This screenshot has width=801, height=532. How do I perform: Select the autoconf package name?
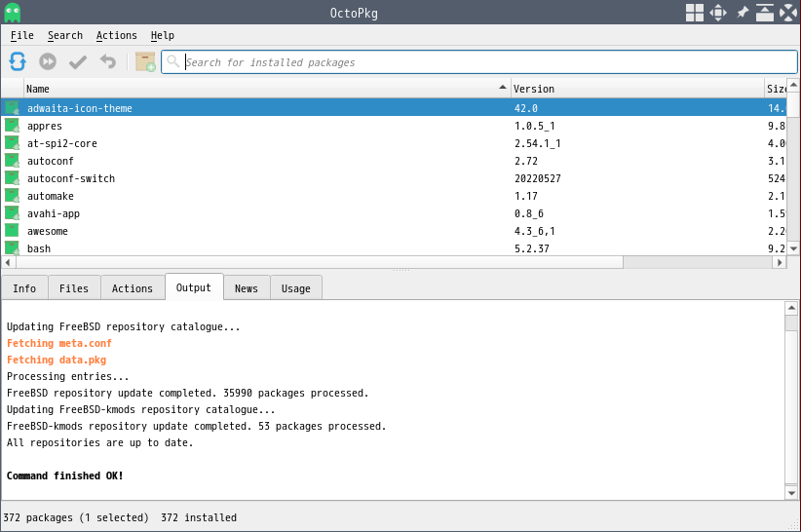[x=50, y=161]
